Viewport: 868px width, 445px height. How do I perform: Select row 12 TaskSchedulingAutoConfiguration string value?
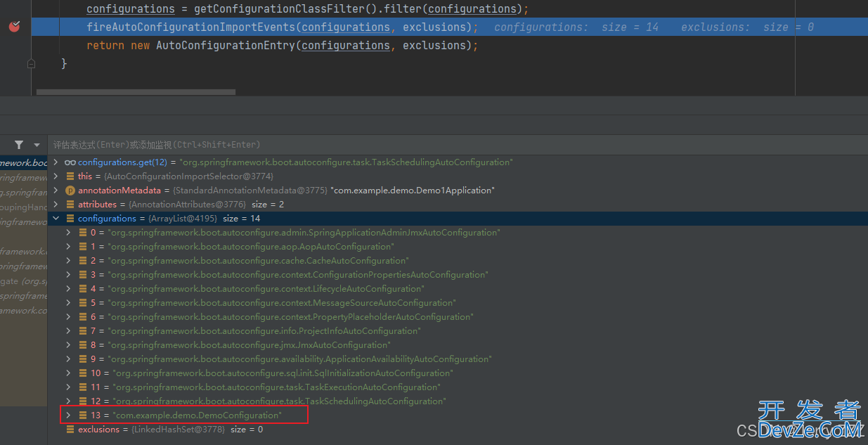click(279, 401)
